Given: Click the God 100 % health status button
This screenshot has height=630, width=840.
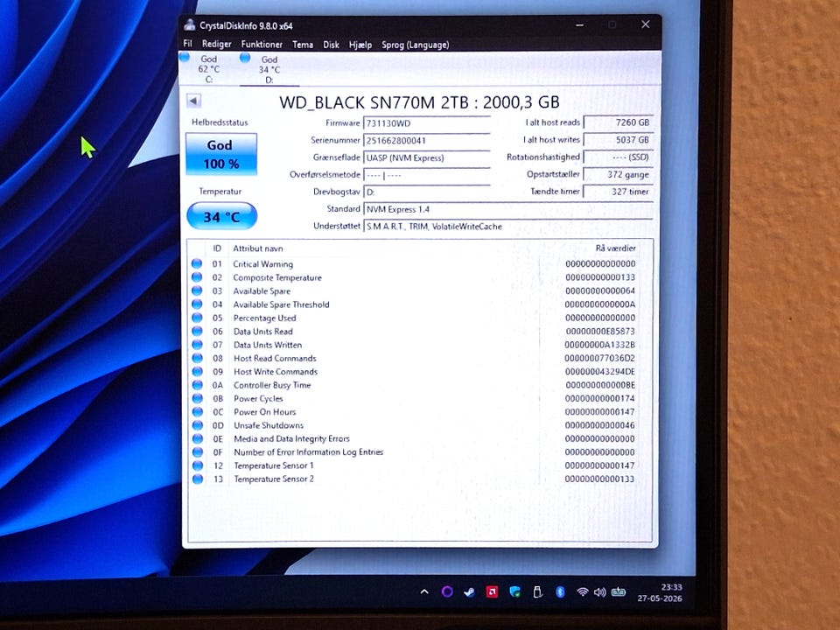Looking at the screenshot, I should coord(221,154).
